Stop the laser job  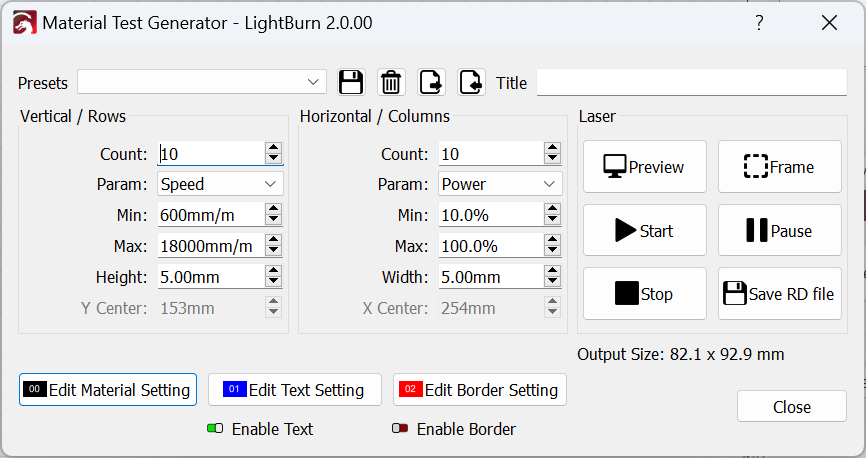click(644, 294)
